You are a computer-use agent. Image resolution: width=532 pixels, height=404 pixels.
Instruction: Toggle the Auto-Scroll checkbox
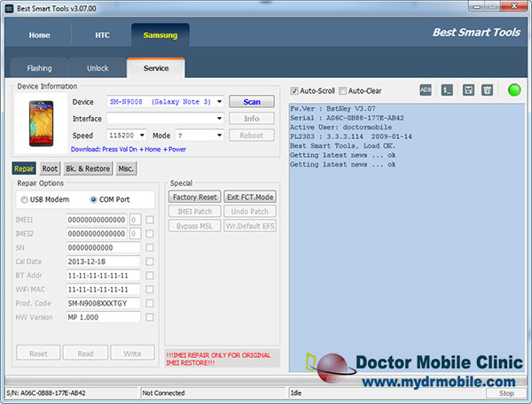click(294, 91)
